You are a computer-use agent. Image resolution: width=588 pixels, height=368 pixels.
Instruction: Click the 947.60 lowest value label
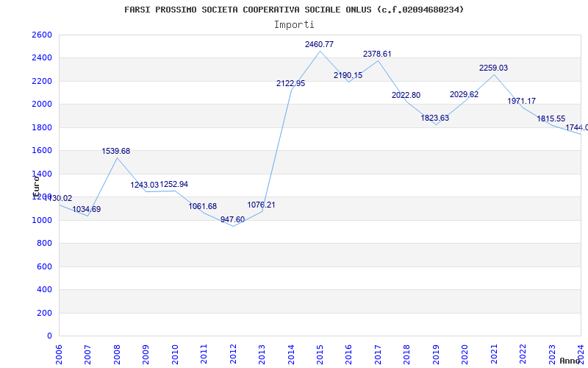[232, 220]
